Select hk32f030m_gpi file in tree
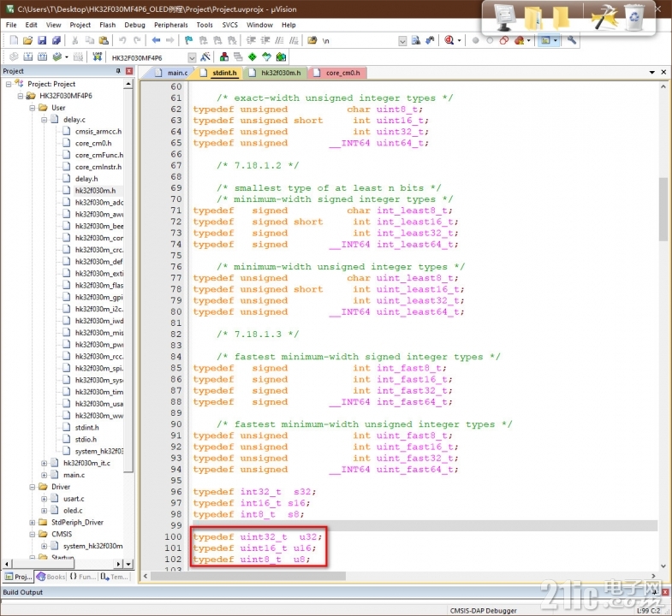This screenshot has height=616, width=672. click(x=98, y=297)
